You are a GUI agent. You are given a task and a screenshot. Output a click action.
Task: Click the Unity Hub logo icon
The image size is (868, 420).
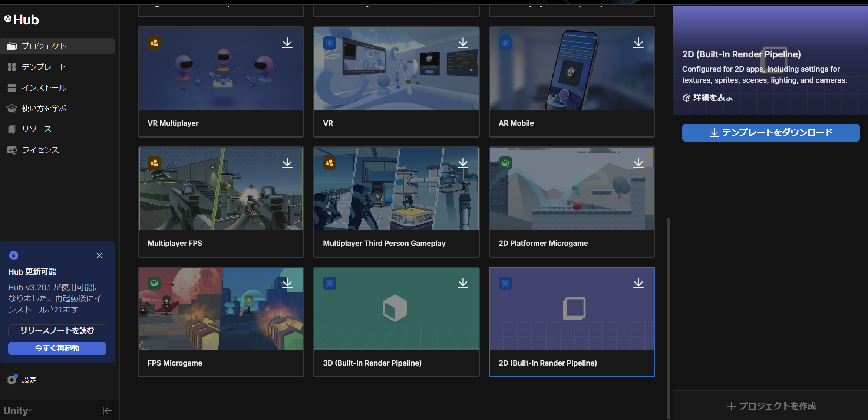(x=8, y=19)
